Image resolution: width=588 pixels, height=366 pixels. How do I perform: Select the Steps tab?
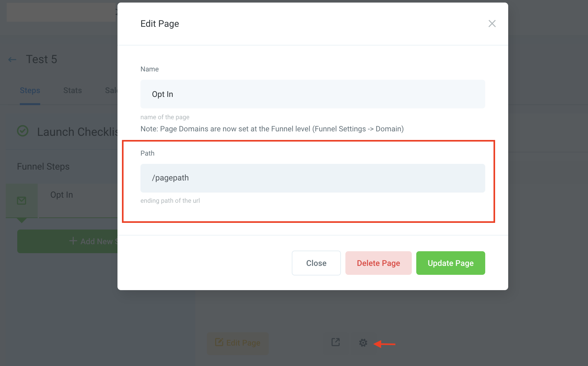(30, 90)
